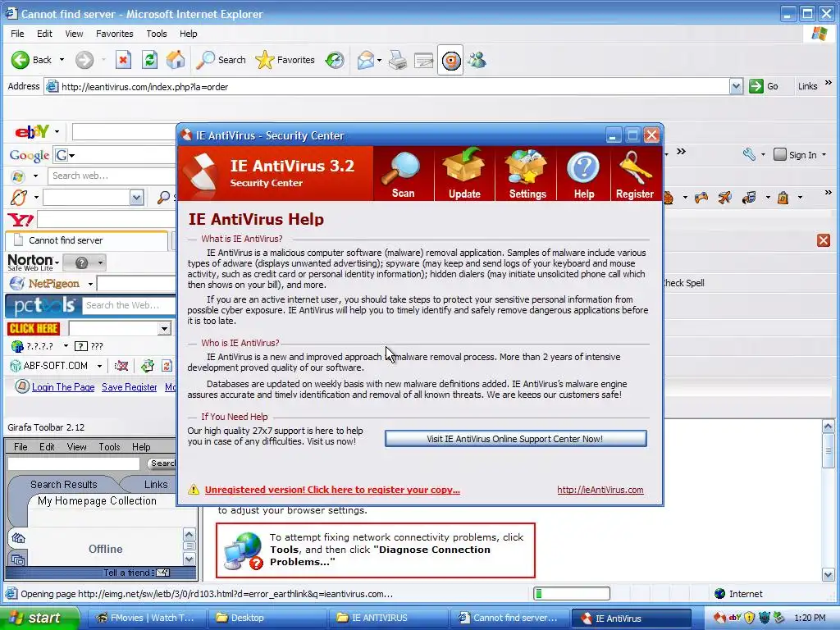Click the red X icon beside Check Spell

pyautogui.click(x=824, y=240)
